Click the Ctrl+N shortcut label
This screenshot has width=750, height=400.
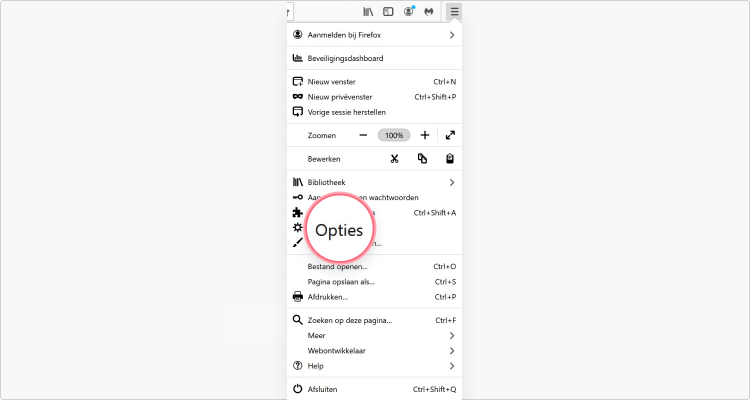pos(445,82)
